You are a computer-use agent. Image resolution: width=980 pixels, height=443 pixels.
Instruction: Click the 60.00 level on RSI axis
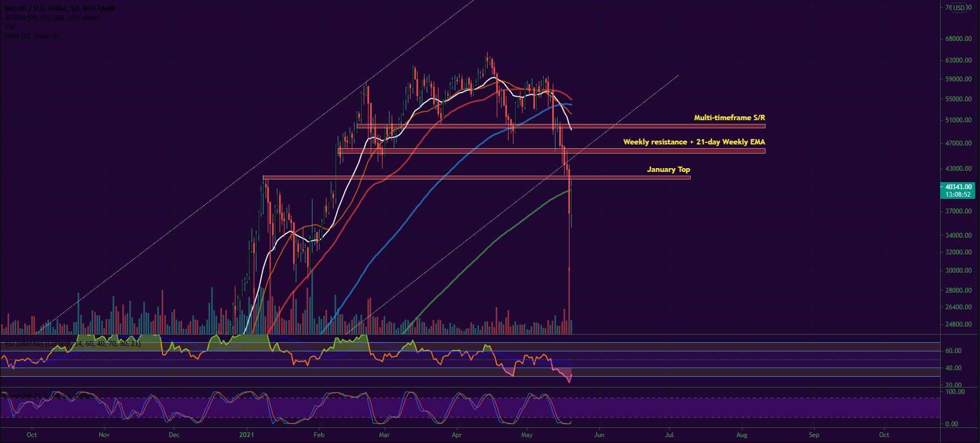pos(954,351)
